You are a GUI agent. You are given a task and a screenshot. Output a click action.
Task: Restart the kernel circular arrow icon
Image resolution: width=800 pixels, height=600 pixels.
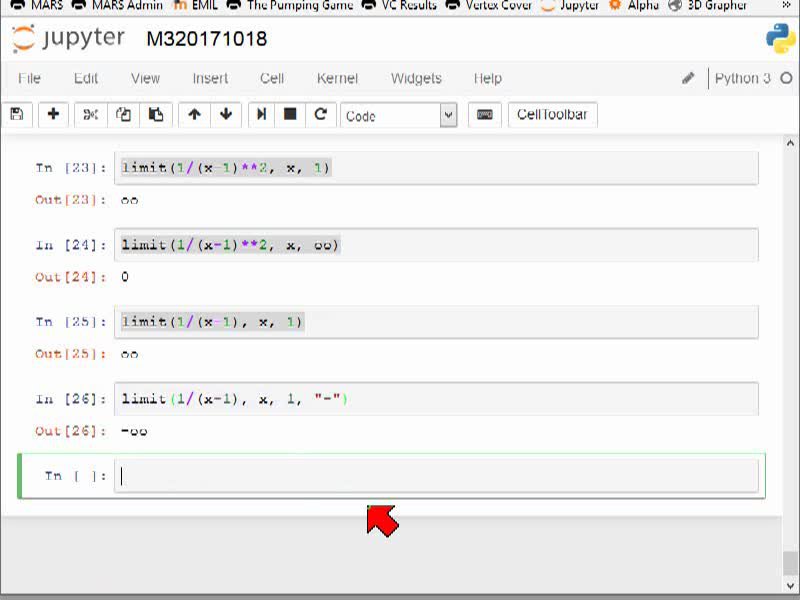pyautogui.click(x=320, y=114)
